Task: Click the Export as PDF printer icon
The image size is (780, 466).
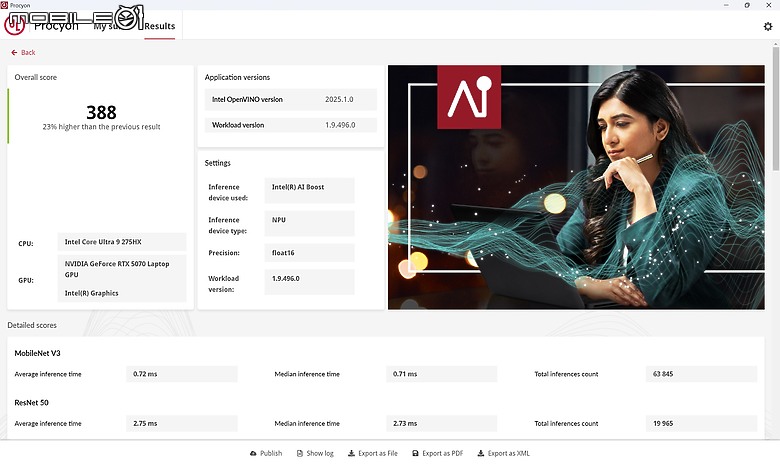Action: click(415, 453)
